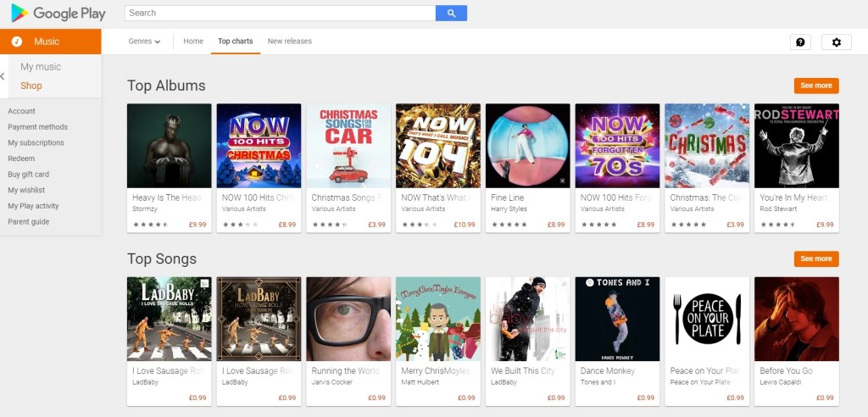Click See more for Top Songs

click(x=816, y=259)
